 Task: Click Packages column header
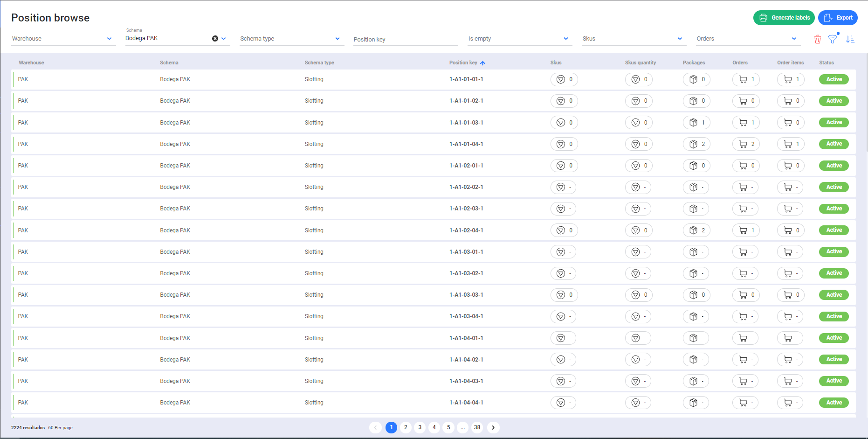pos(694,63)
